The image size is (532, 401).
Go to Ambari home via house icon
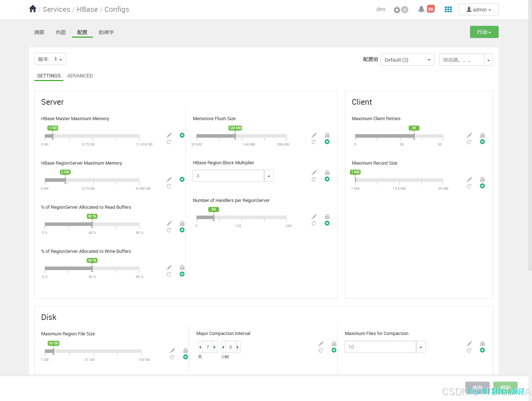(33, 9)
